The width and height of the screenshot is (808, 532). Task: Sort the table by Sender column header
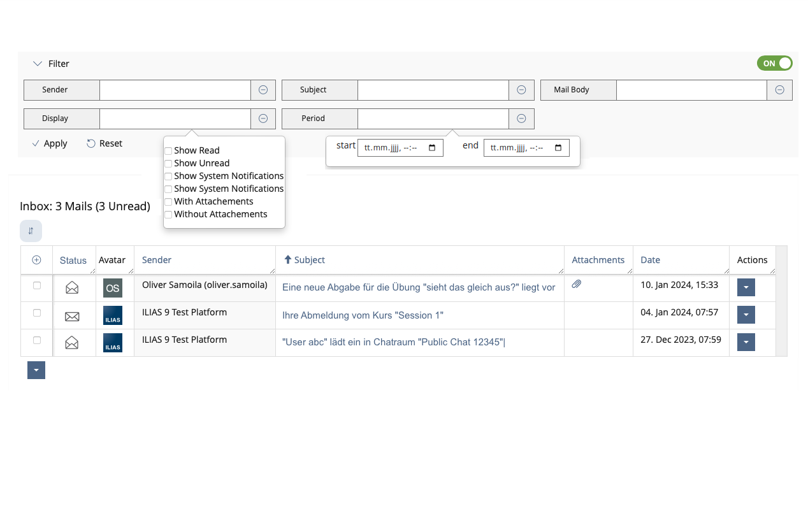[x=157, y=260]
